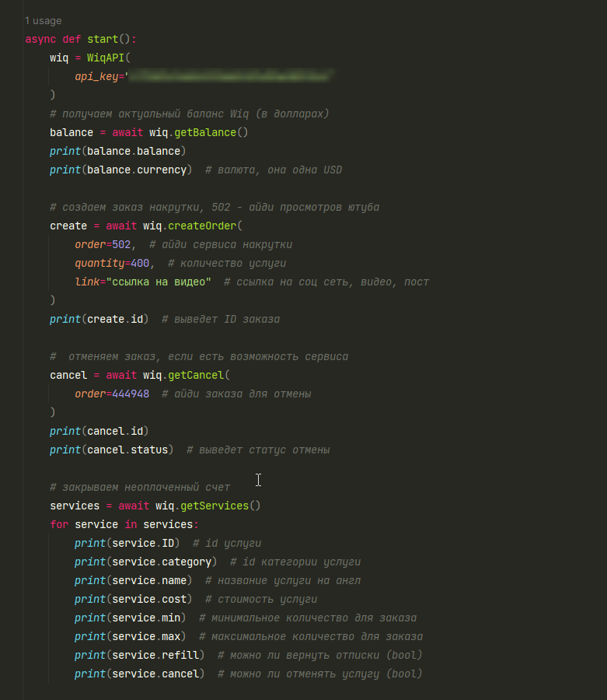Click the order=502 argument value

click(121, 245)
